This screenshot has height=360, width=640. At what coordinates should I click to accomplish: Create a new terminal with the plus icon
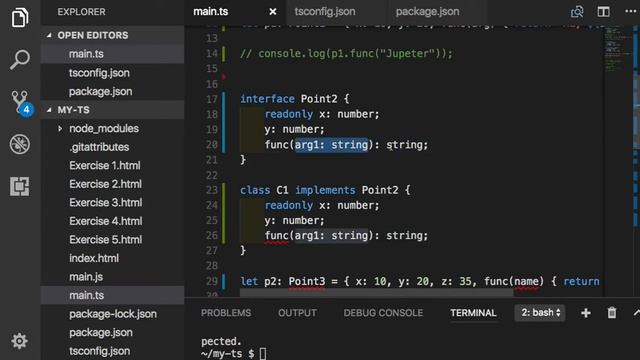[x=586, y=313]
